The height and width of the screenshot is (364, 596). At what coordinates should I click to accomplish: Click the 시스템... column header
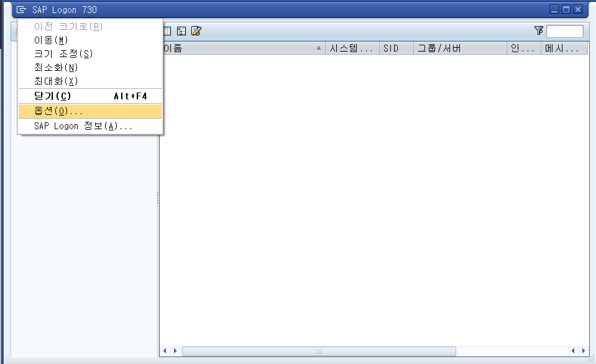[352, 48]
